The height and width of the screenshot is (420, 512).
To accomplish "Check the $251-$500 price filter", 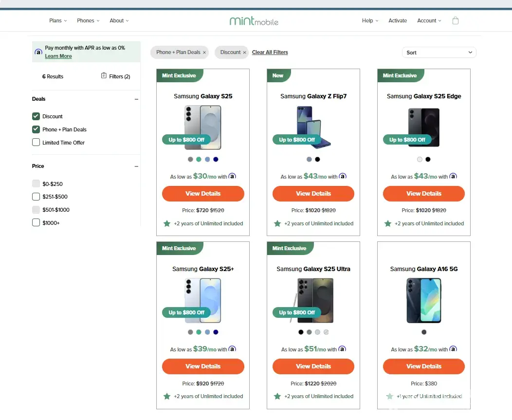I will (36, 197).
